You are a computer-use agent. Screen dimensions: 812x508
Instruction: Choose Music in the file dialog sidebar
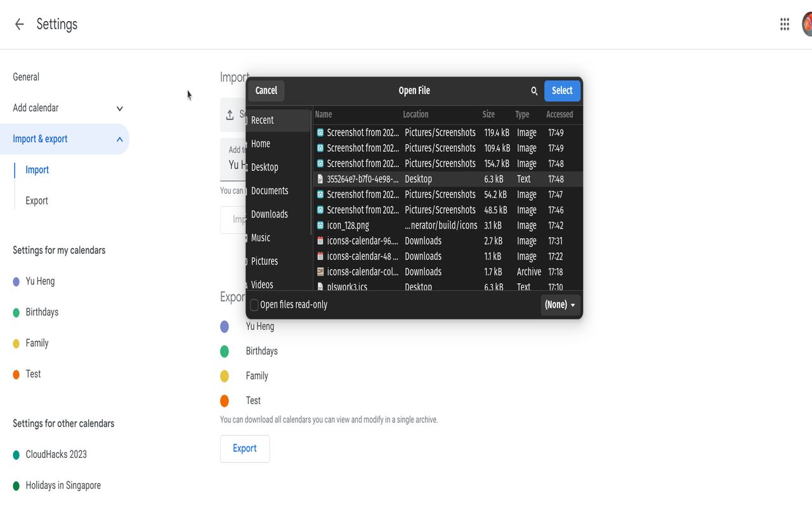(278, 237)
